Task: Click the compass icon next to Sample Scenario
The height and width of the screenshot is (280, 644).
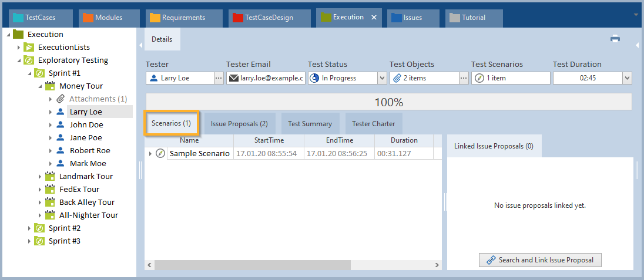Action: coord(160,153)
